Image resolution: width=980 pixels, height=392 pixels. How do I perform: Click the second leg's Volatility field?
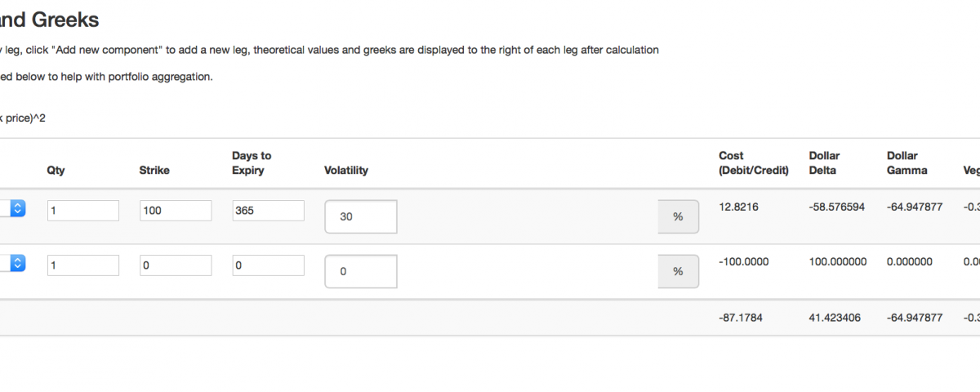[x=361, y=272]
